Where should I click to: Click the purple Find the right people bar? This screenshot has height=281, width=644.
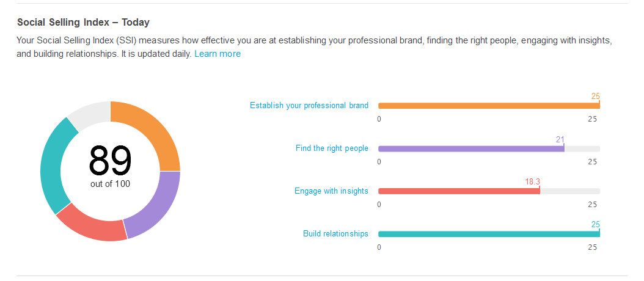point(470,148)
